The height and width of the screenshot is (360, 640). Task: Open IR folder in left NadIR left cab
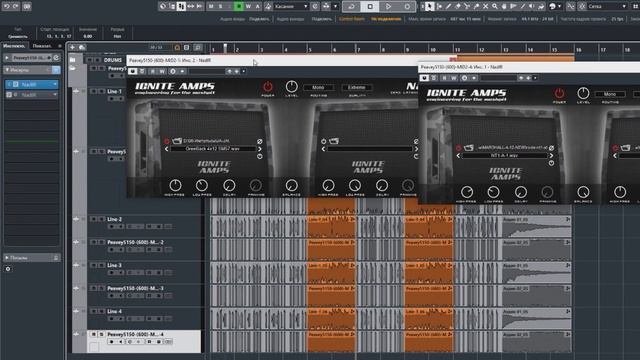(177, 141)
